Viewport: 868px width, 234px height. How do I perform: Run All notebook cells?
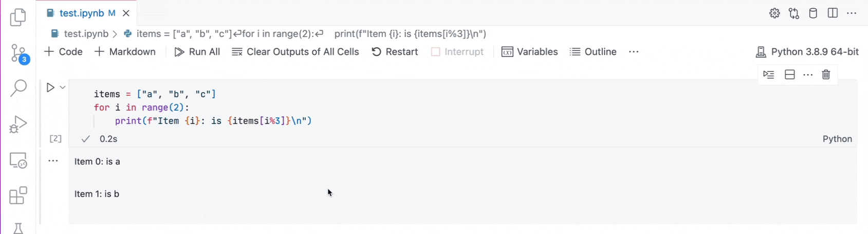click(197, 52)
